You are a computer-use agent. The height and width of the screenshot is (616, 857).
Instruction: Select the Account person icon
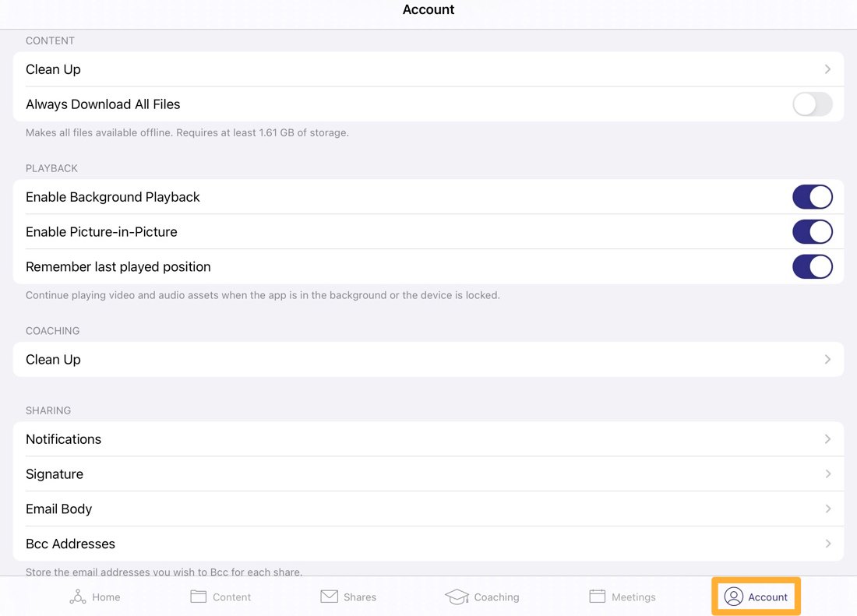(x=733, y=597)
